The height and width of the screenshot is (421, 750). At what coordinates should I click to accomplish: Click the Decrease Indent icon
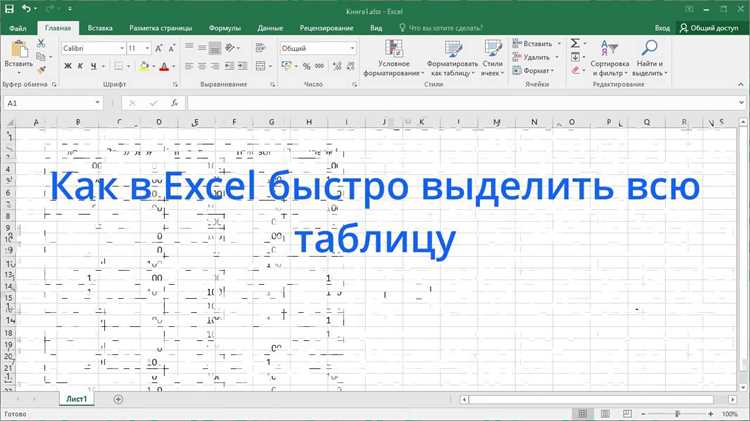(230, 66)
